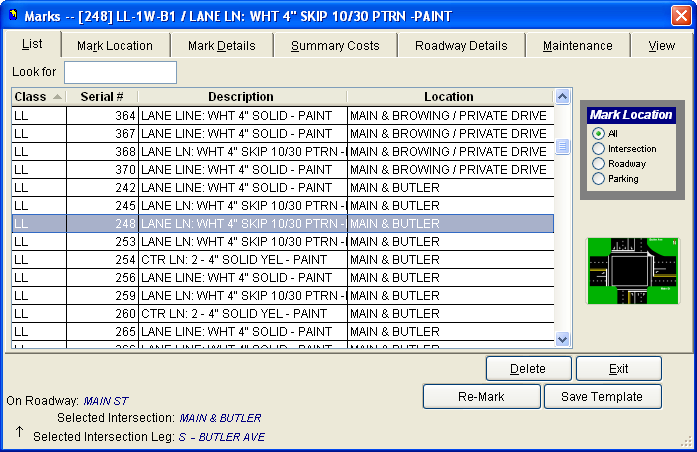Viewport: 697px width, 452px height.
Task: Select the Intersection radio option
Action: coord(598,148)
